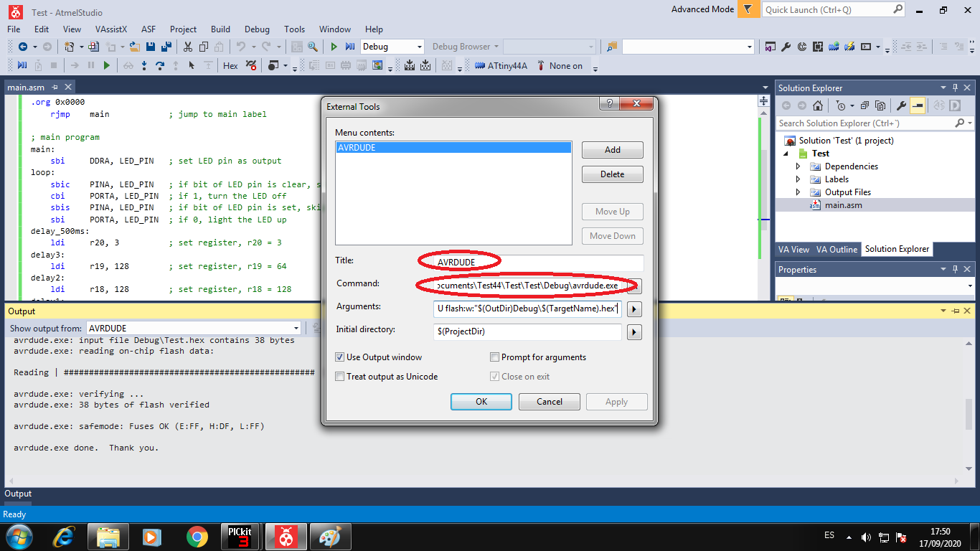
Task: Click the 'None on' tool hammer icon
Action: [541, 65]
